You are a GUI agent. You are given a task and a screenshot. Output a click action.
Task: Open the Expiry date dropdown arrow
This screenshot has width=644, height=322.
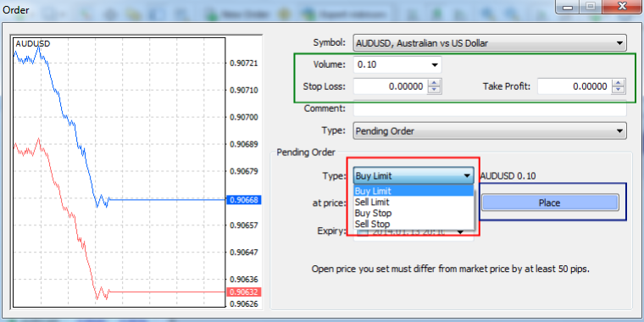[461, 232]
